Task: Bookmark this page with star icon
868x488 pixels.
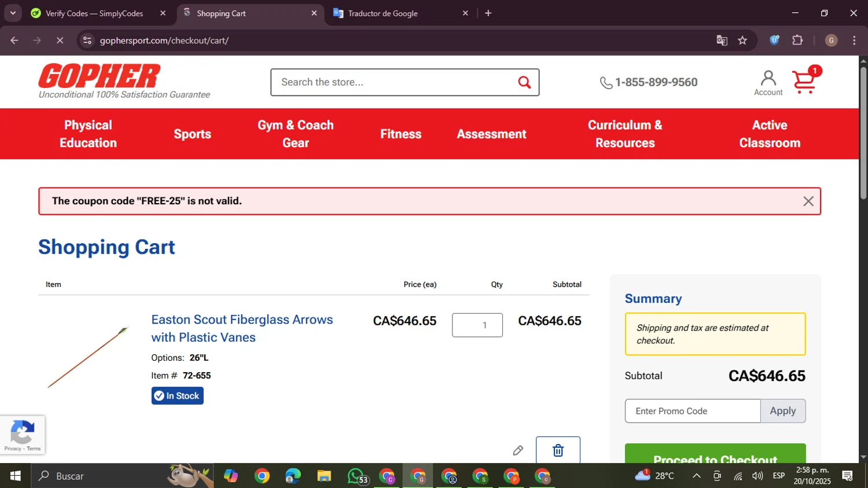Action: coord(742,41)
